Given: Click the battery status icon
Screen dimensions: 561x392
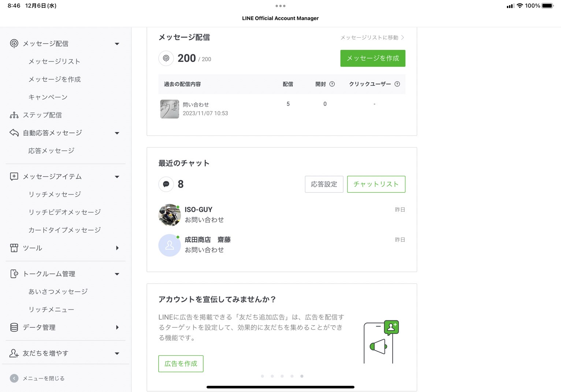Looking at the screenshot, I should click(x=548, y=6).
